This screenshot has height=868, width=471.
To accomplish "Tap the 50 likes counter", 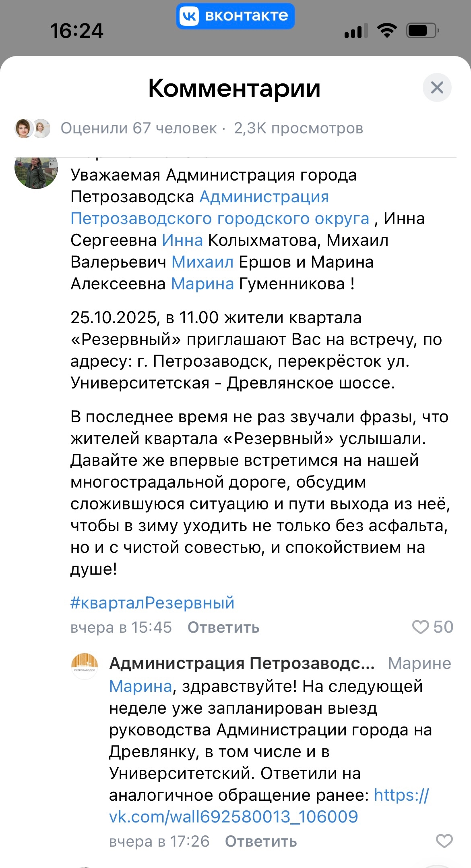I will (x=443, y=627).
